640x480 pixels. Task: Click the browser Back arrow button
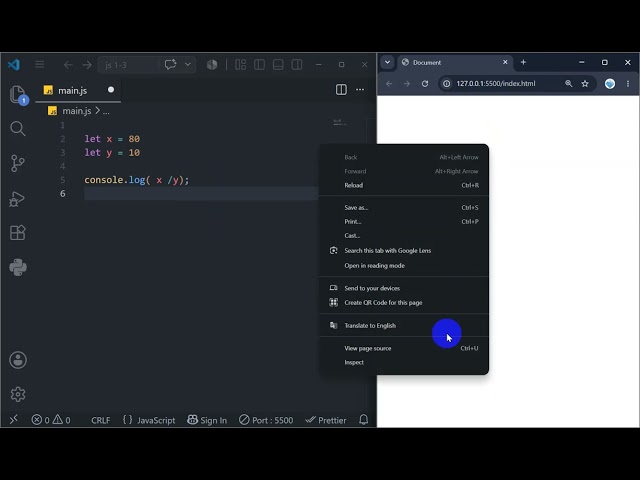(x=389, y=83)
